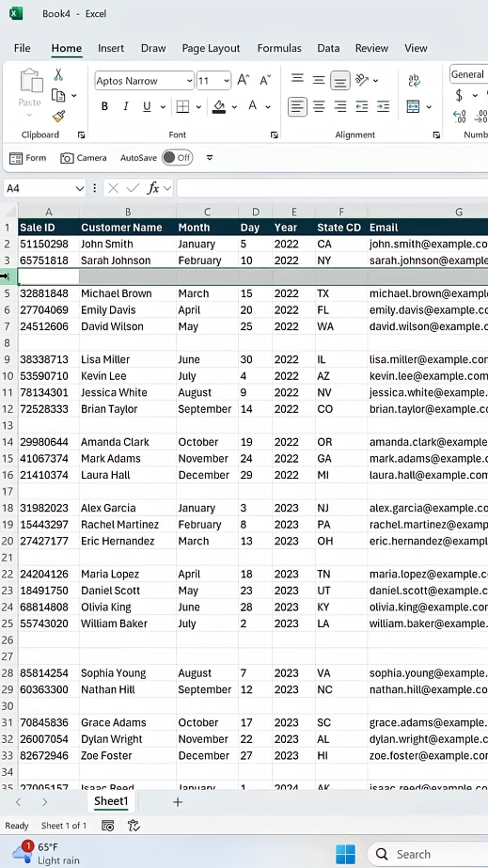Click the Top Align icon

click(298, 80)
